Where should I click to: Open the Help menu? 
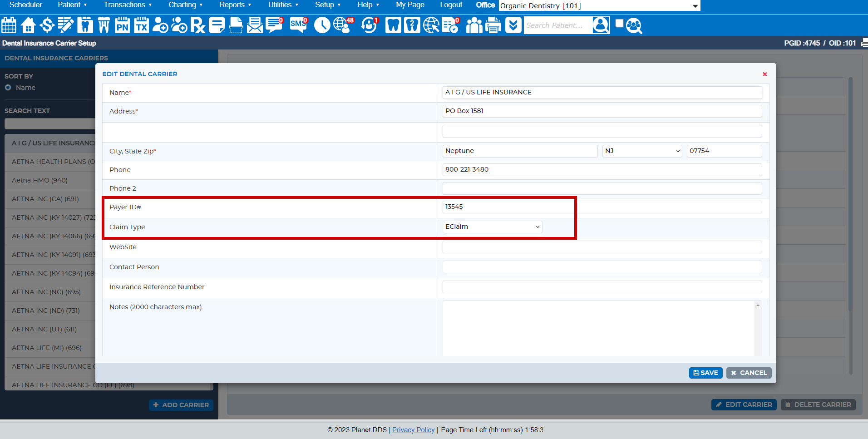(368, 5)
